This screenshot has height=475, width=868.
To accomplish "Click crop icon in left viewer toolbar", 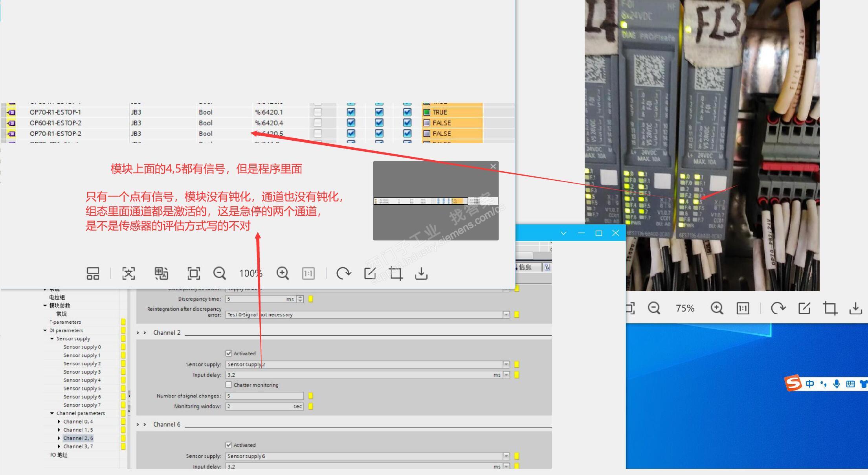I will coord(396,273).
